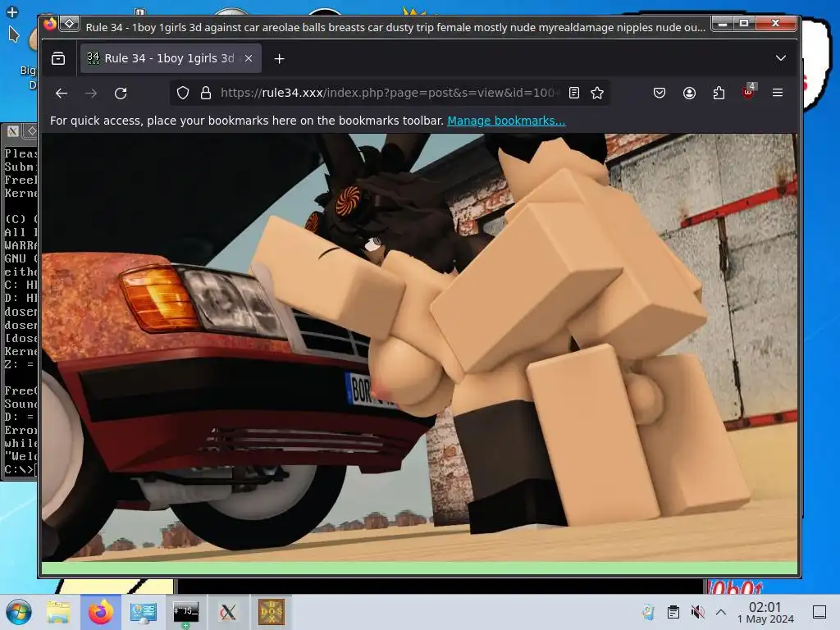Click the X application taskbar icon
This screenshot has width=840, height=630.
tap(228, 612)
